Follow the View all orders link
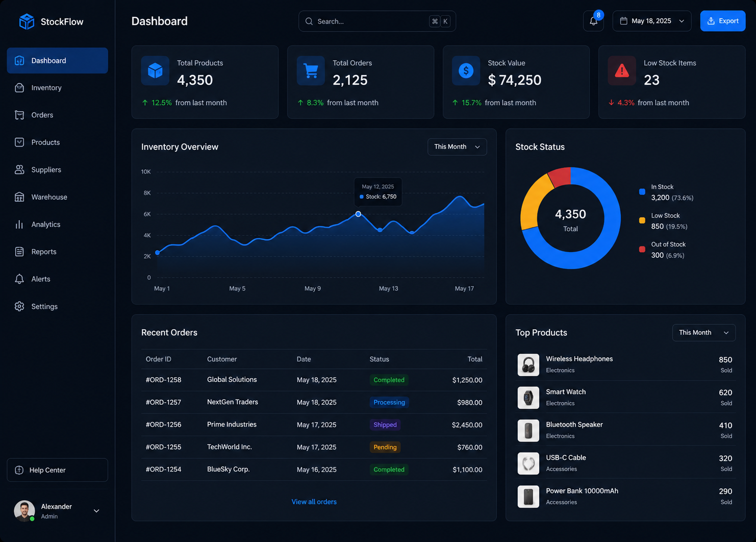The height and width of the screenshot is (542, 756). click(x=314, y=502)
